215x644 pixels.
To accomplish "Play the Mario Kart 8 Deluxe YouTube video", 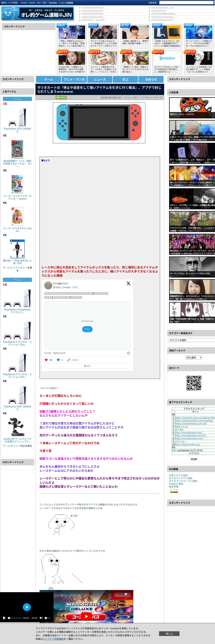I will (86, 616).
